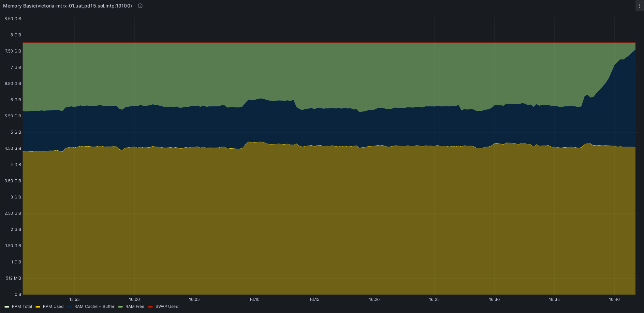Screen dimensions: 644x313
Task: Open color picker for SWAP Used swatch
Action: (150, 307)
